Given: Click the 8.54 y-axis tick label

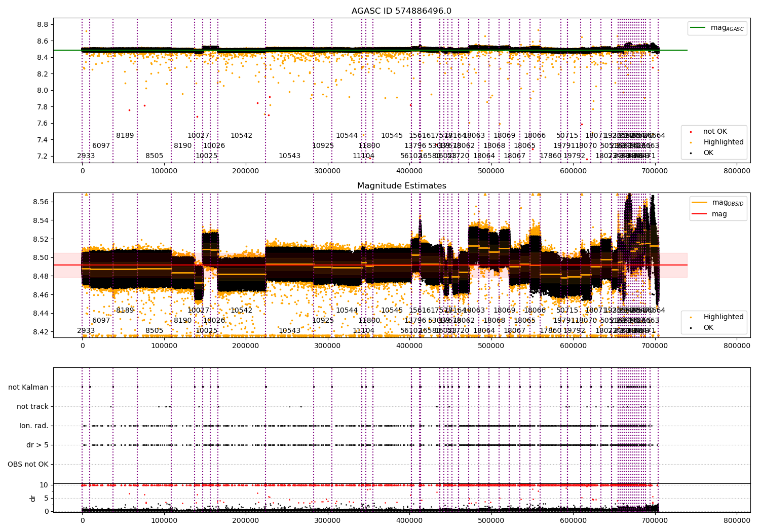Looking at the screenshot, I should click(41, 220).
